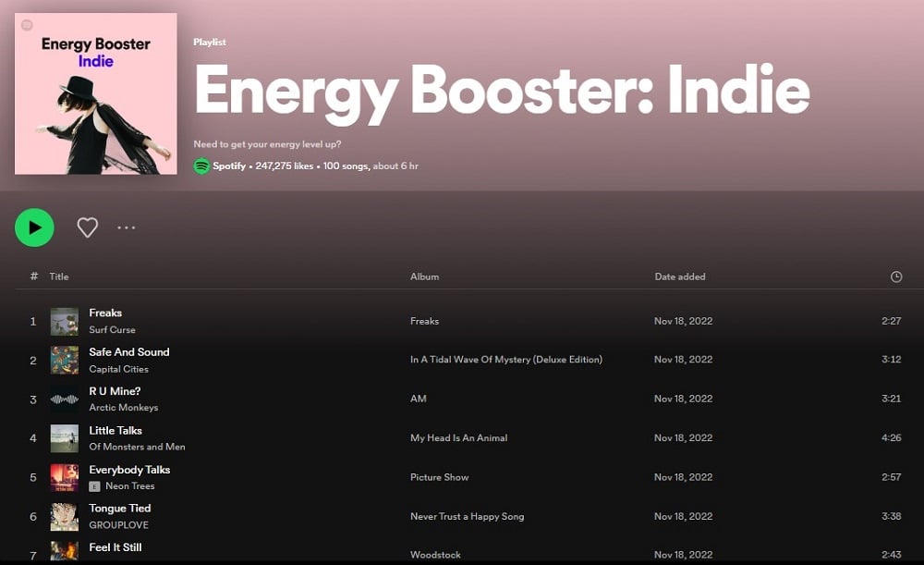Open the Freaks album link
Image resolution: width=924 pixels, height=565 pixels.
424,321
